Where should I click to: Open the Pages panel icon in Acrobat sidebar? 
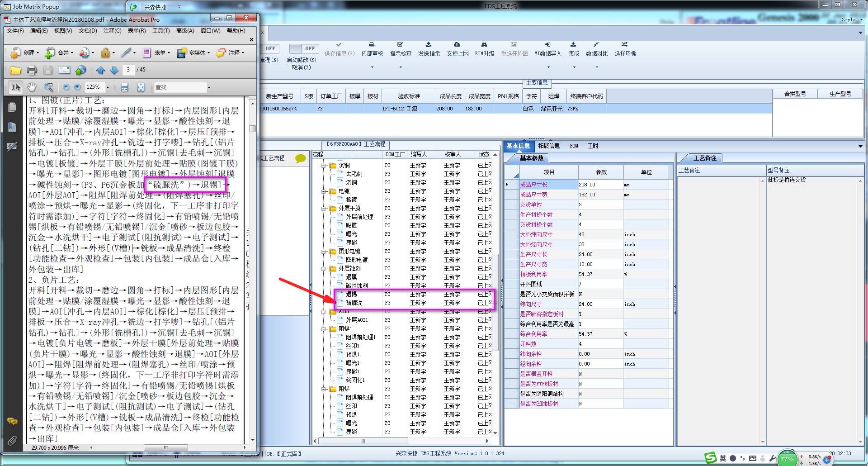tap(12, 107)
